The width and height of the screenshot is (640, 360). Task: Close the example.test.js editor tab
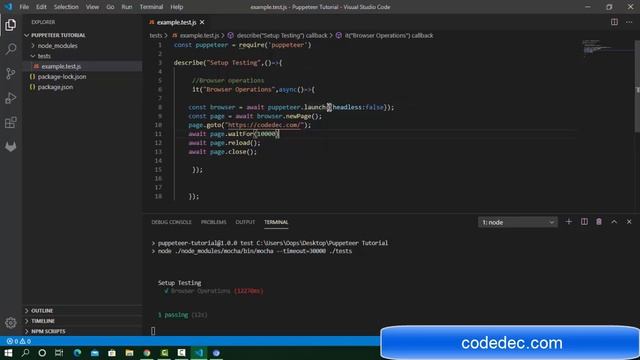(x=202, y=22)
